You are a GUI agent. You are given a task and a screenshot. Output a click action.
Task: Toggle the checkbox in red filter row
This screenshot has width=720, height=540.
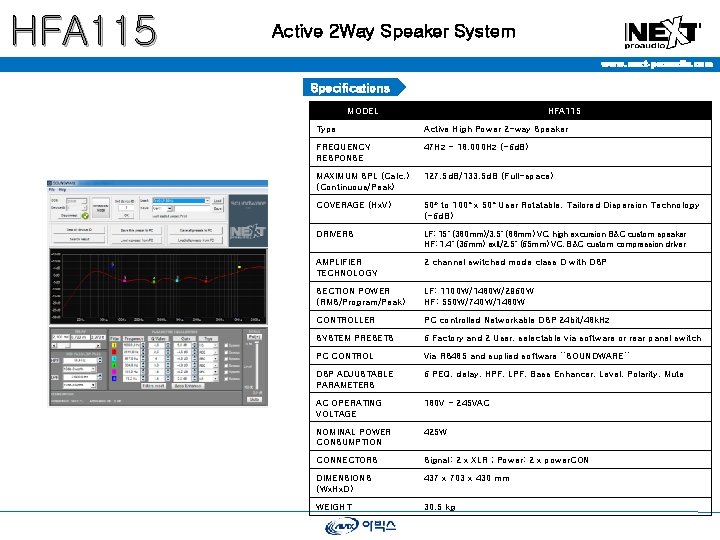point(226,352)
